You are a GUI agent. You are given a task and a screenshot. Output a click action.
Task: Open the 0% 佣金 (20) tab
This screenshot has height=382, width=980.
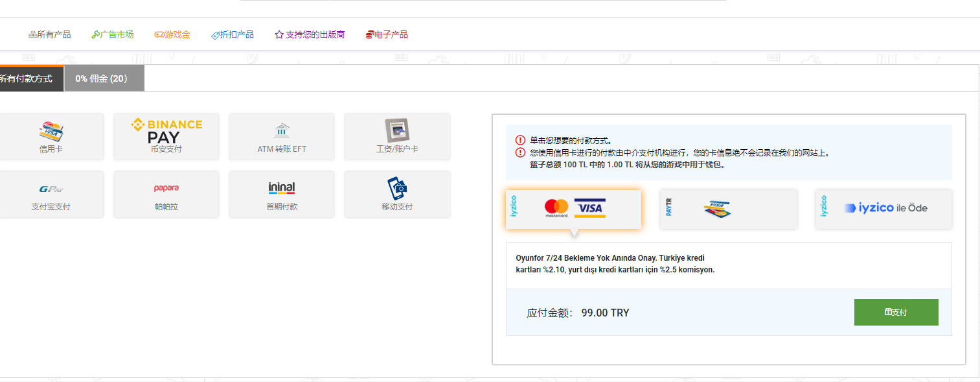tap(104, 78)
